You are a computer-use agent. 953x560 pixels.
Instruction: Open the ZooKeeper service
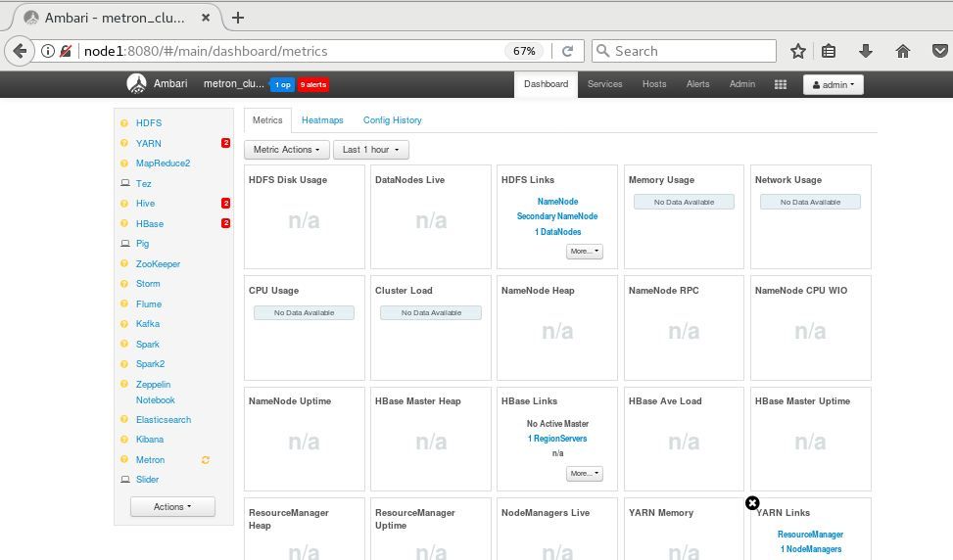(158, 263)
